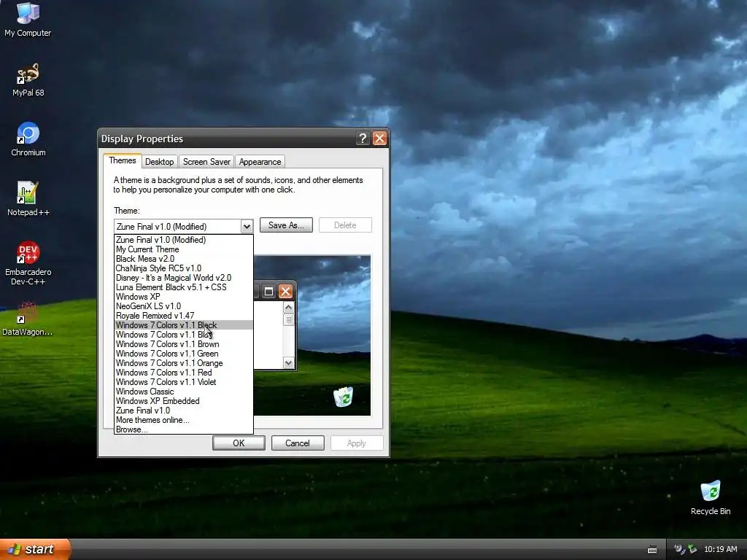Screen dimensions: 747x560
Task: Select the Notepad++ desktop shortcut
Action: click(28, 199)
